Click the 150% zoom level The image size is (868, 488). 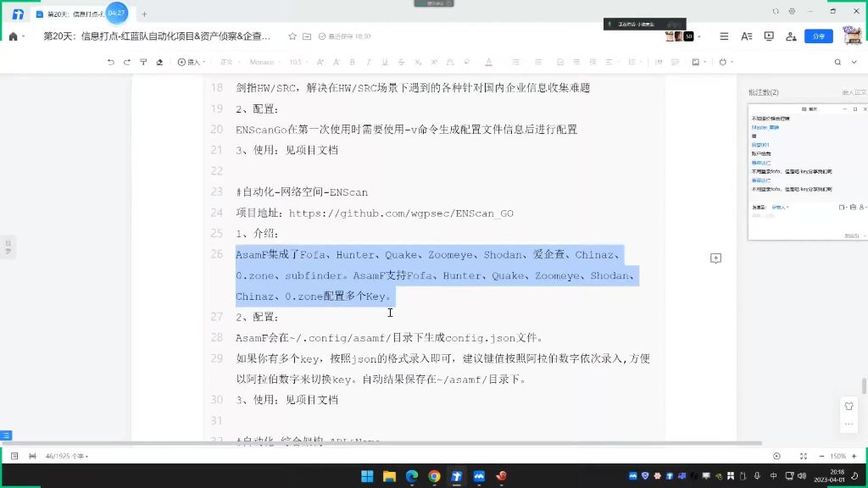[838, 457]
